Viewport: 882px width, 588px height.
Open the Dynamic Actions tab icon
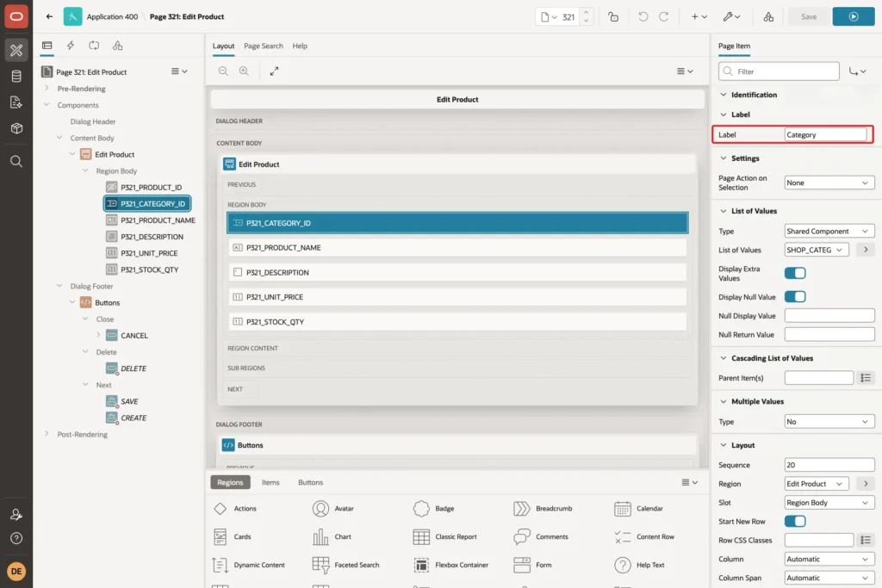[71, 46]
